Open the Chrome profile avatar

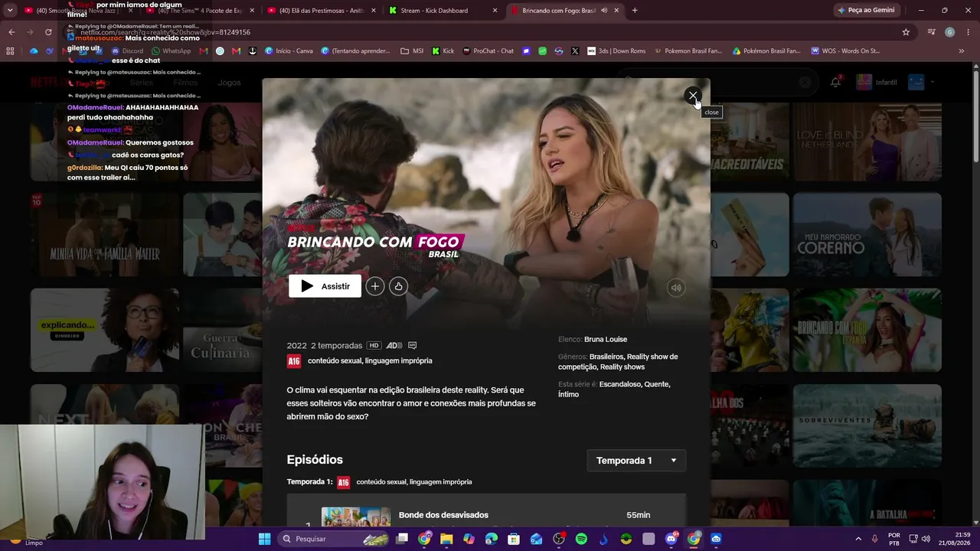tap(949, 32)
